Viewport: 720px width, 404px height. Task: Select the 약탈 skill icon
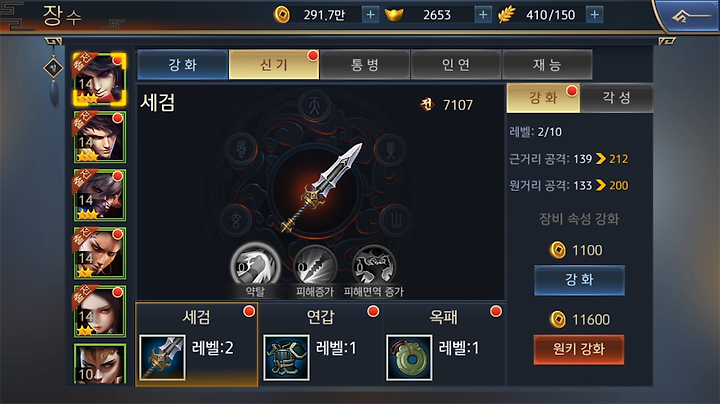point(255,266)
